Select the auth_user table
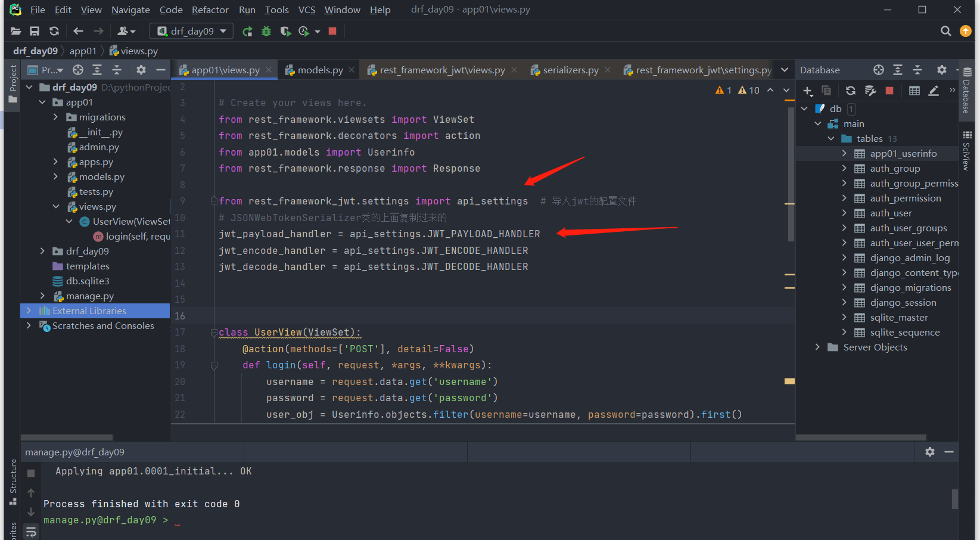 click(891, 213)
